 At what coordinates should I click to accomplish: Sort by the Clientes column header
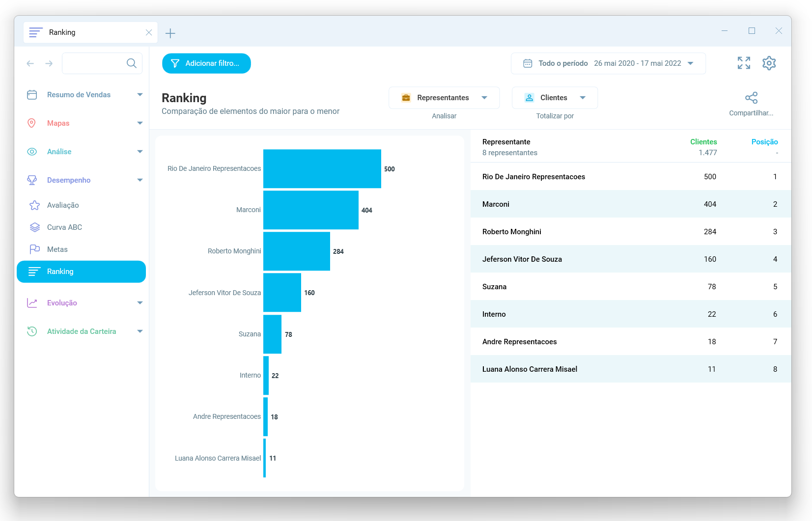[703, 142]
